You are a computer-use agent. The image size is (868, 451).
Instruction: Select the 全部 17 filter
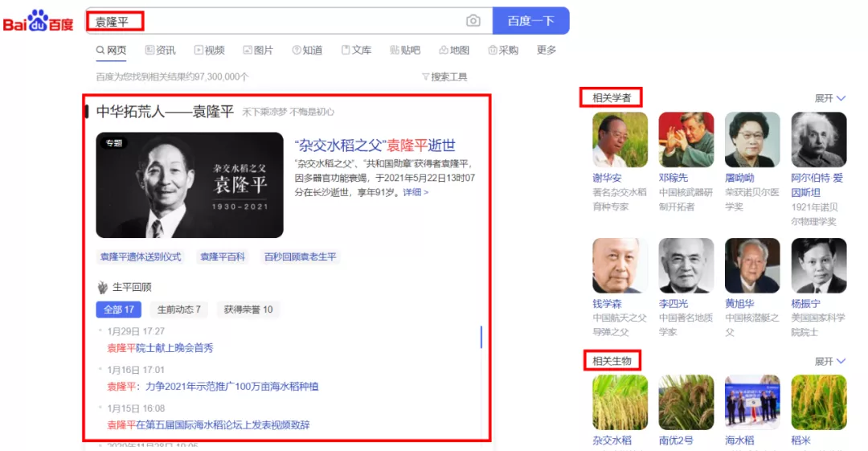coord(118,310)
